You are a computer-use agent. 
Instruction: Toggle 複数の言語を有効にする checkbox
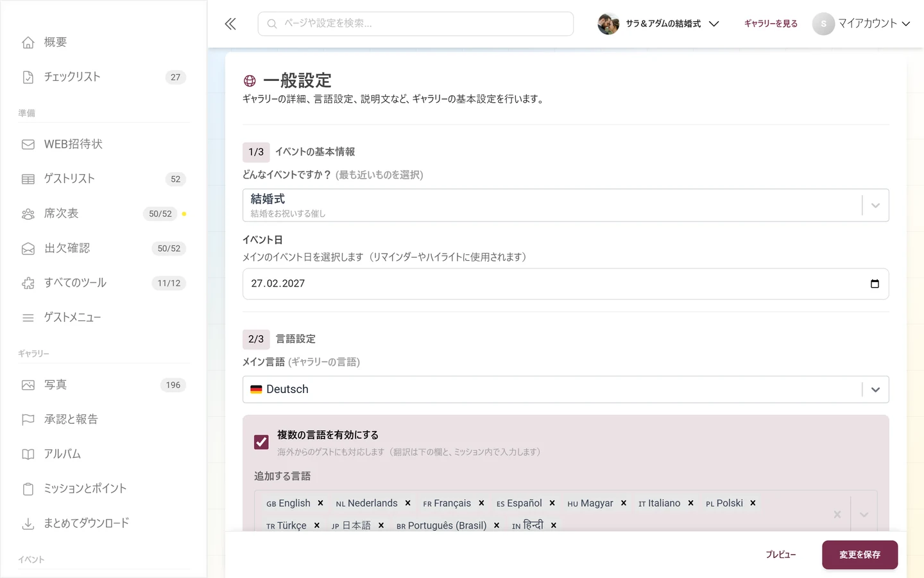tap(261, 442)
